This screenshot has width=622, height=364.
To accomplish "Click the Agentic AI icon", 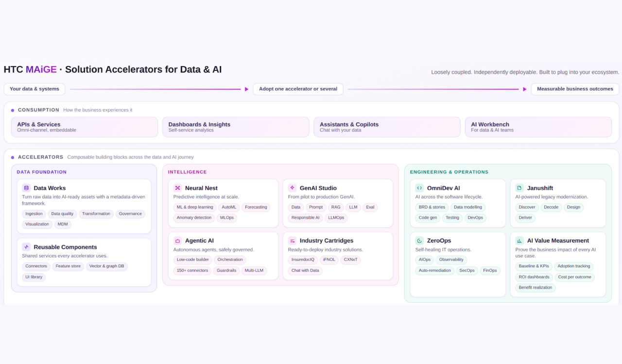I will click(178, 240).
